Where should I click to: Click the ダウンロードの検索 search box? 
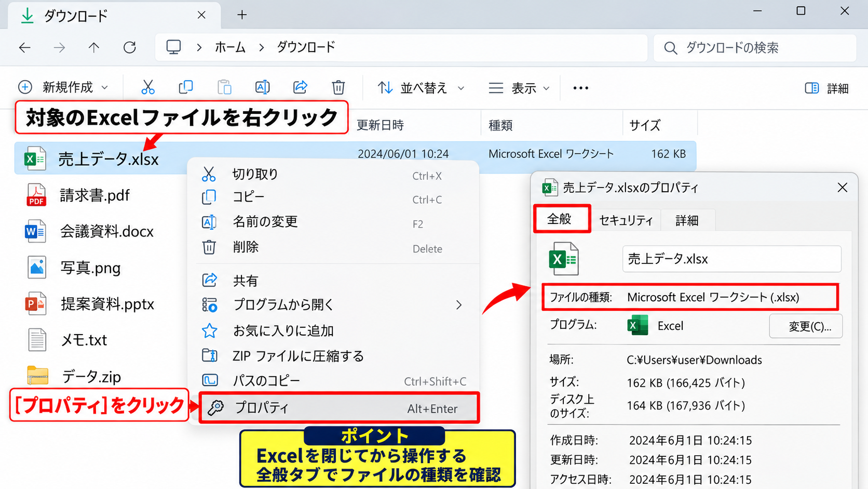point(755,48)
